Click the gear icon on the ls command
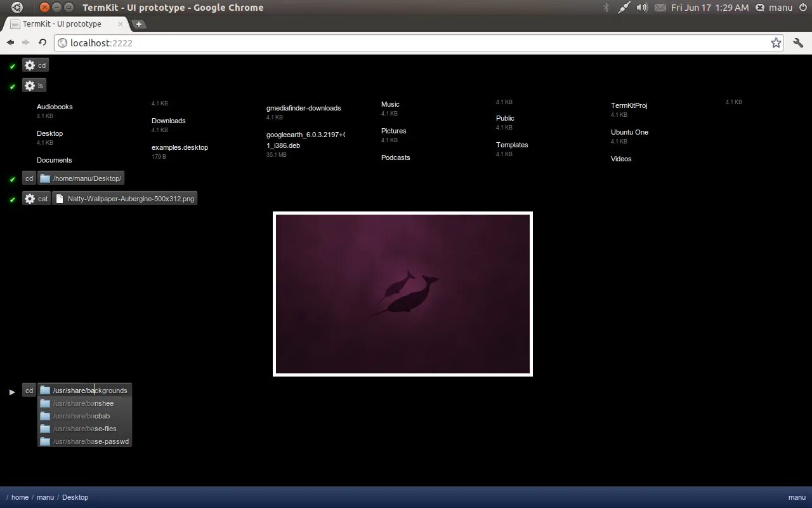Screen dimensions: 812x508 30,86
